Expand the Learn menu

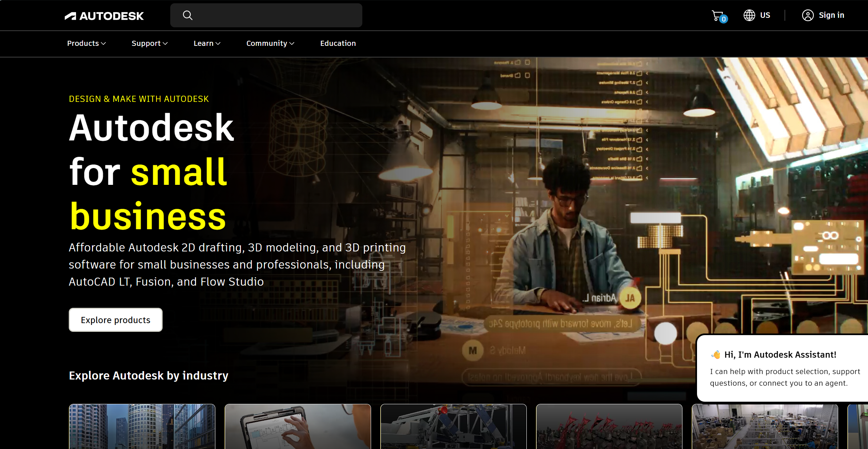207,43
